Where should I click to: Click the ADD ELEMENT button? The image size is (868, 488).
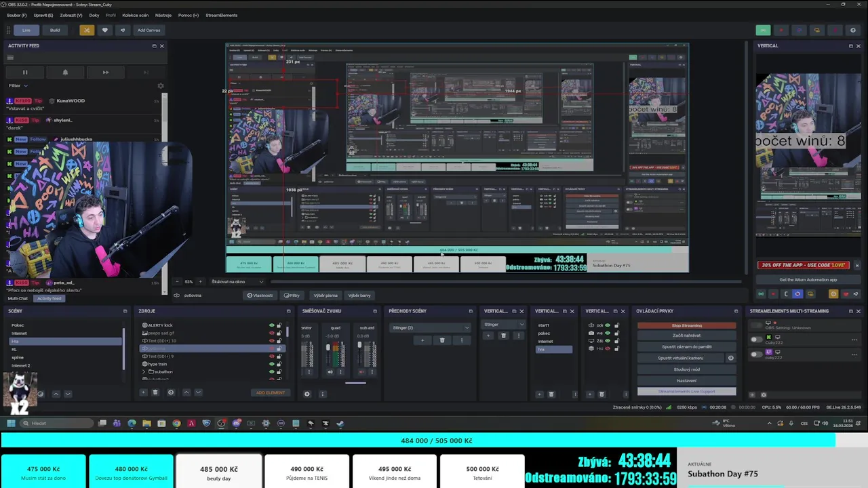(x=270, y=392)
